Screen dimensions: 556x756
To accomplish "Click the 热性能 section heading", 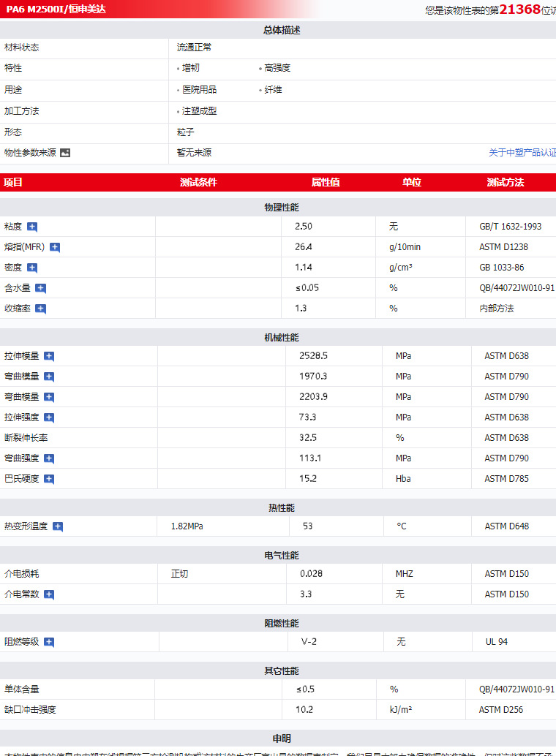I will tap(282, 507).
